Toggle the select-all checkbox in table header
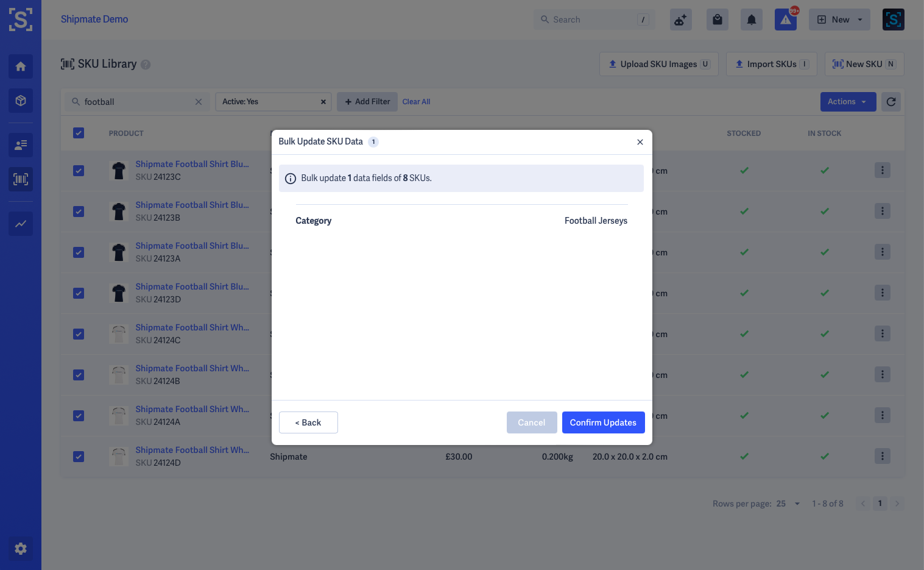 (x=79, y=133)
